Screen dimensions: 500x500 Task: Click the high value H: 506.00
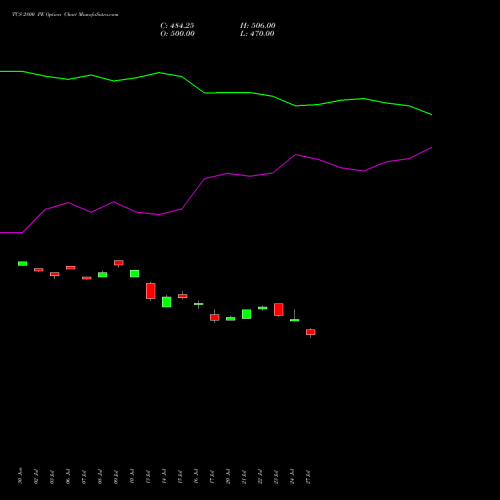[258, 26]
